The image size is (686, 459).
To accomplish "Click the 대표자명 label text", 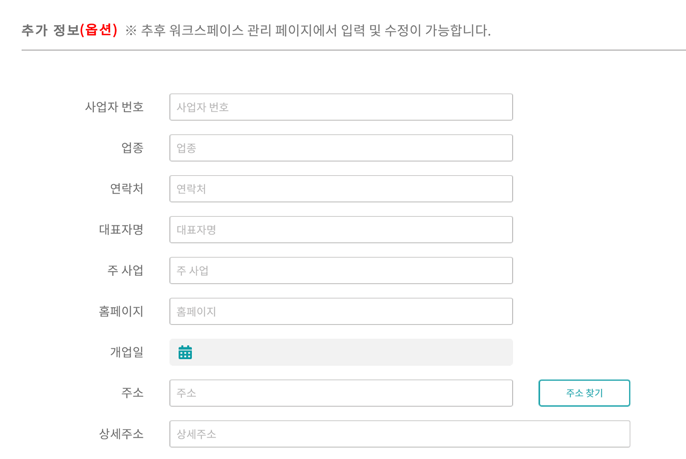I will (121, 229).
